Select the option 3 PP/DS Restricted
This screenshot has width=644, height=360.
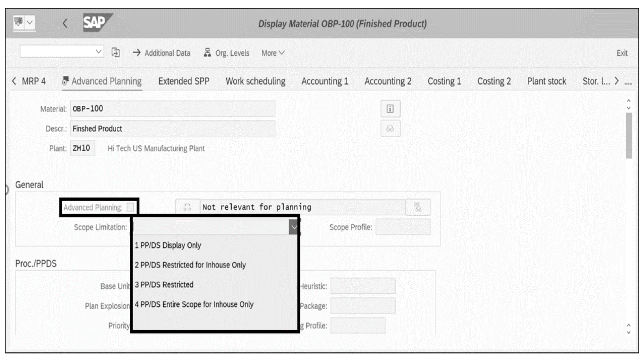[x=164, y=285]
